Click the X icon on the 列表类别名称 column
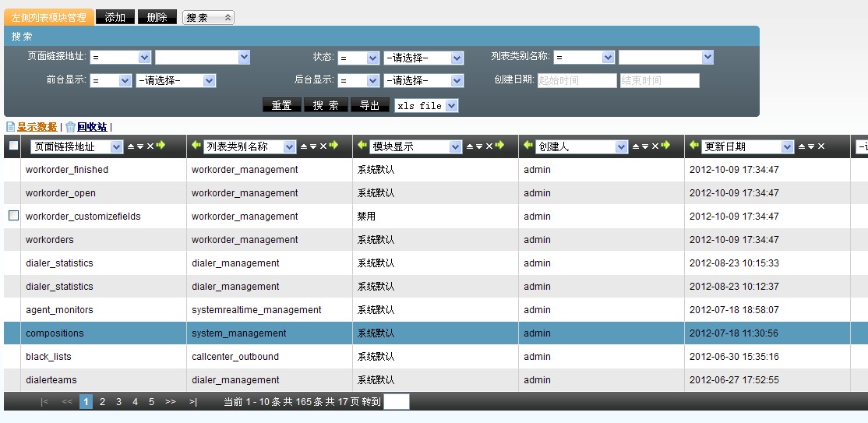 point(323,146)
